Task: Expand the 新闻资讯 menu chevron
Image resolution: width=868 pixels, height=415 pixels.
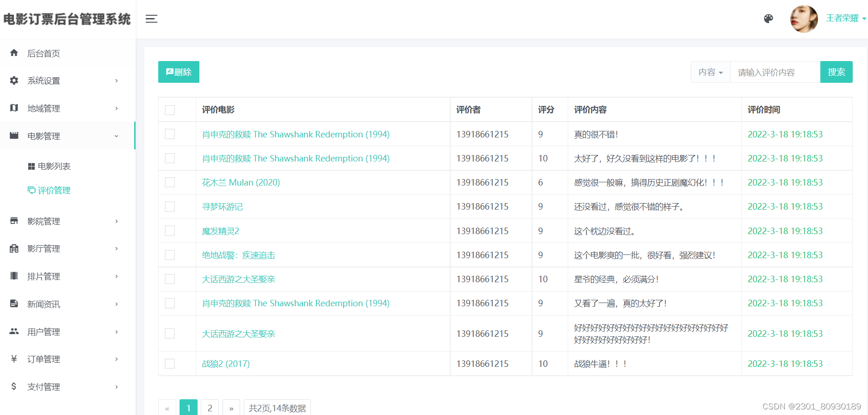Action: click(117, 304)
